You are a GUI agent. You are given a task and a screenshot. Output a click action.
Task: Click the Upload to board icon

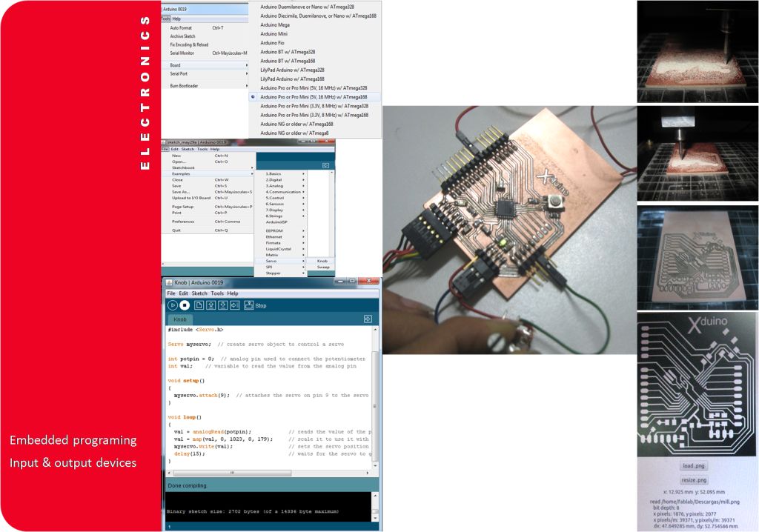coord(235,305)
